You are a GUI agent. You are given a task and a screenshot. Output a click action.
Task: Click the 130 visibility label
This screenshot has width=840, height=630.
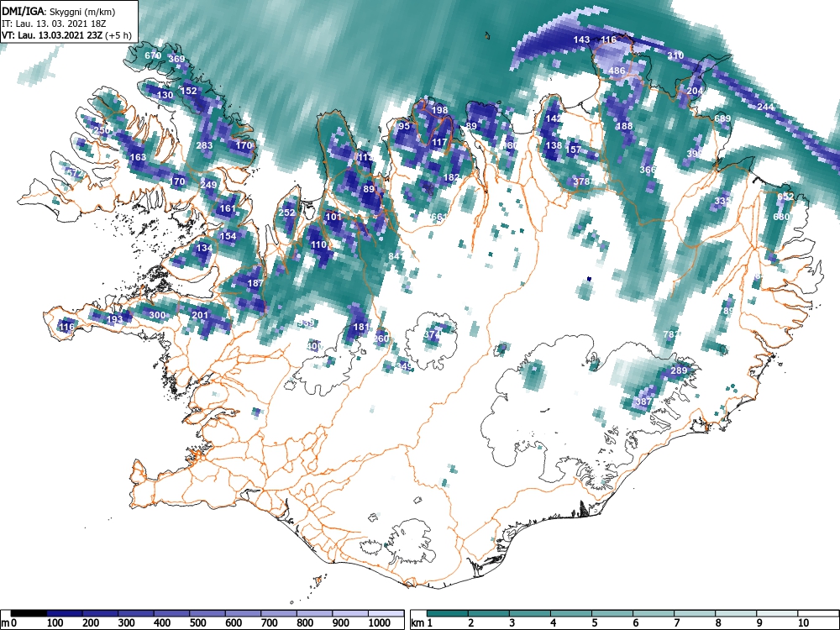coord(165,95)
